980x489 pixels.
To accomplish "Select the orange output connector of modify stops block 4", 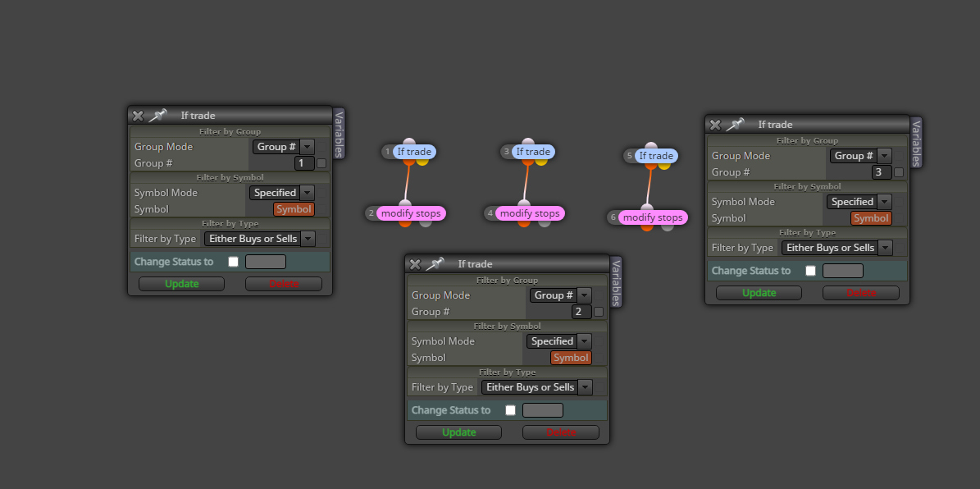I will [x=524, y=222].
